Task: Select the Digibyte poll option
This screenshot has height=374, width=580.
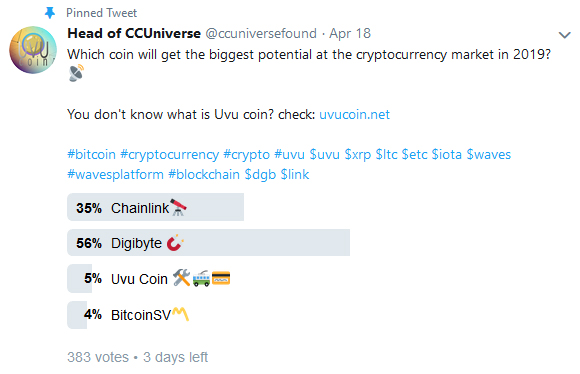Action: point(208,243)
